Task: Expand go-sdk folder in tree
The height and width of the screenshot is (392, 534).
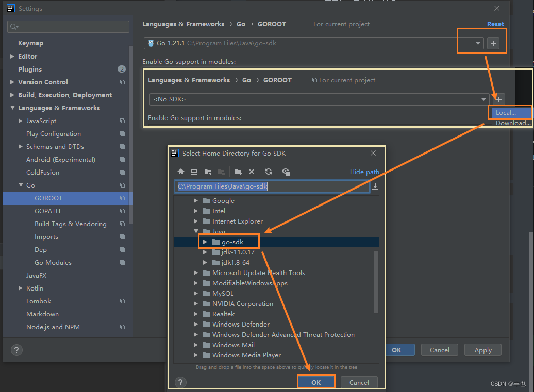Action: [205, 242]
